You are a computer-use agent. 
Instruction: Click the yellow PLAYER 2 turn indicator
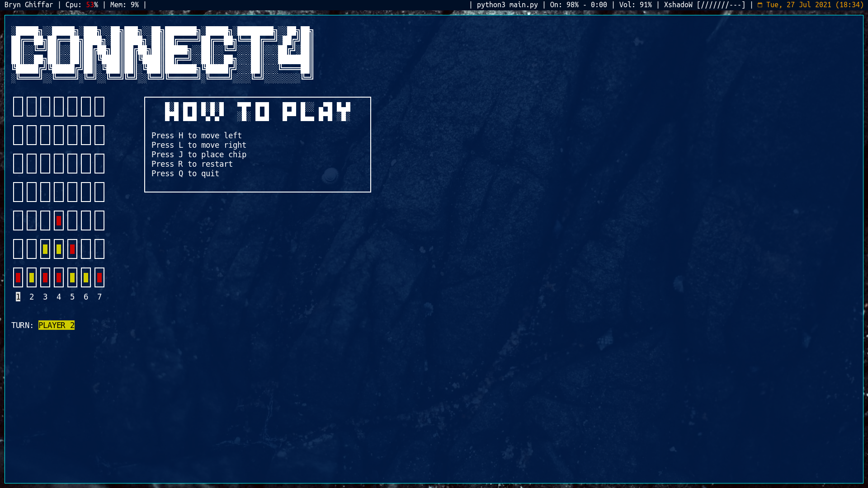pyautogui.click(x=57, y=325)
